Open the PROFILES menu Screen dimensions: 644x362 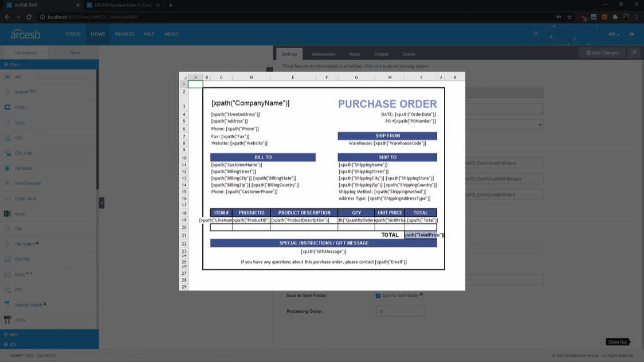coord(124,34)
